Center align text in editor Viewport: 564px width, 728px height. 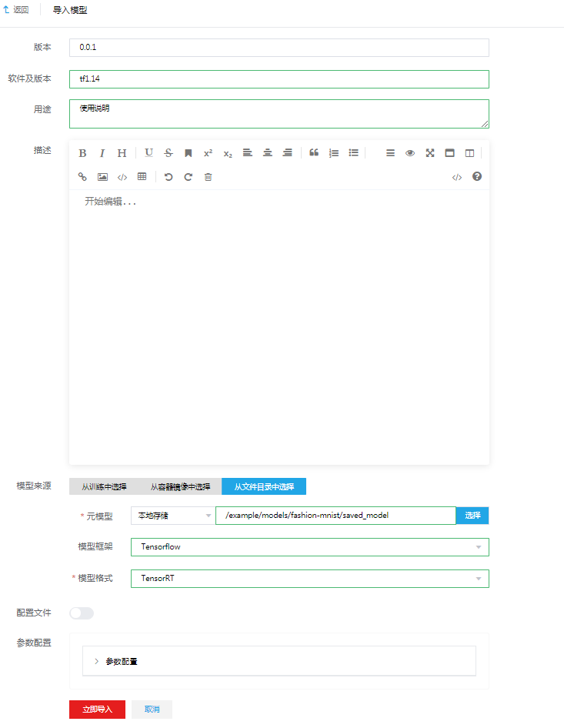point(267,152)
